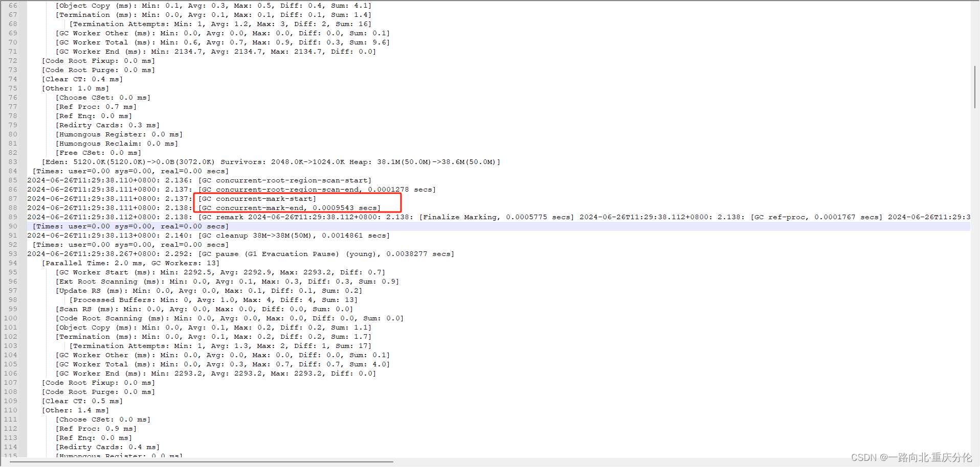This screenshot has width=980, height=467.
Task: Click line number 76 in the gutter
Action: (x=13, y=98)
